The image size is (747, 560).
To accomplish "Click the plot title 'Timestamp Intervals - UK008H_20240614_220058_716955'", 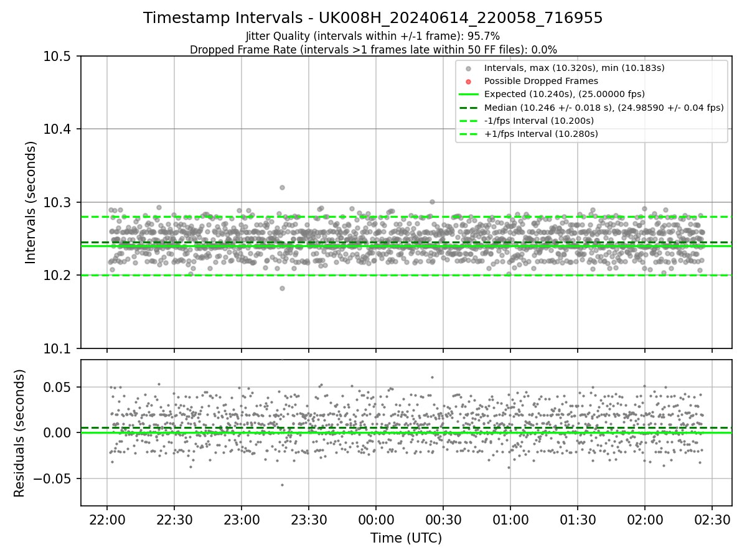I will pyautogui.click(x=373, y=18).
